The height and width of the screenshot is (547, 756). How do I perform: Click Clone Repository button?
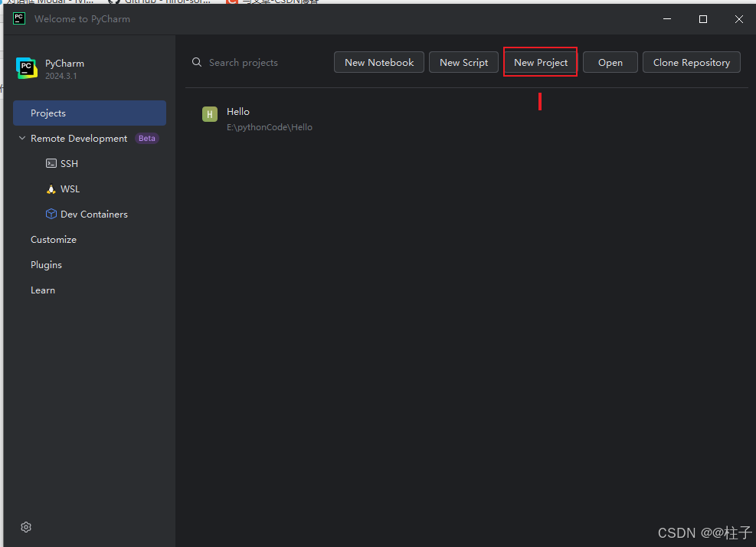point(692,62)
